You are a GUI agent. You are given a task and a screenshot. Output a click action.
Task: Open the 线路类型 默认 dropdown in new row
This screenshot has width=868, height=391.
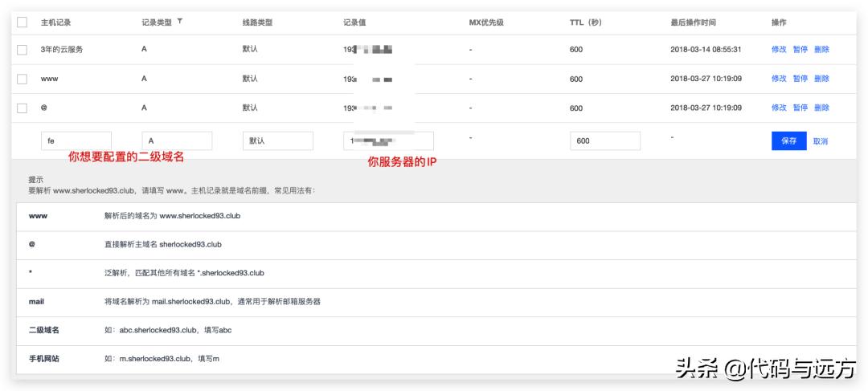[278, 141]
